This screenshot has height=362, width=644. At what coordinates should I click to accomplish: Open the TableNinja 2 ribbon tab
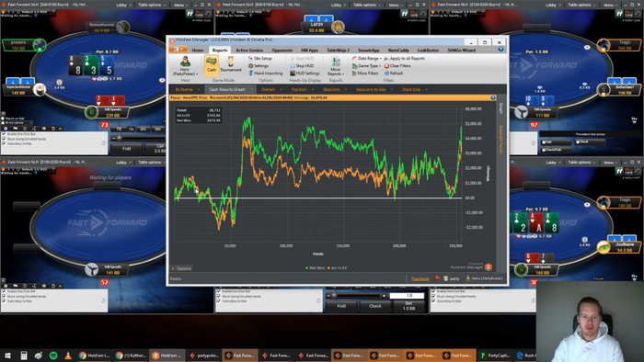pyautogui.click(x=338, y=50)
